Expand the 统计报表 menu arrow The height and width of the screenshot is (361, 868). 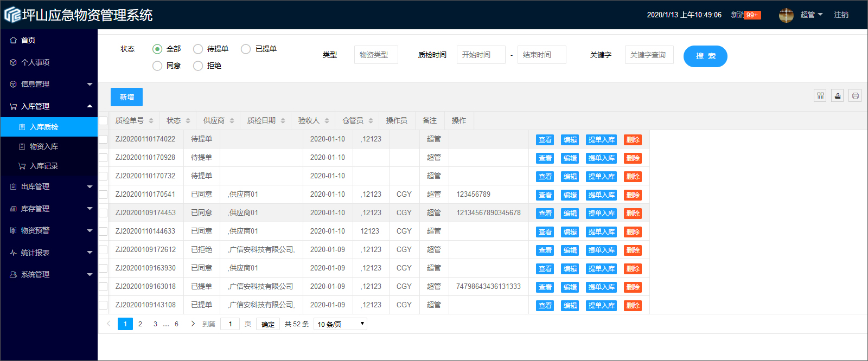pos(90,253)
